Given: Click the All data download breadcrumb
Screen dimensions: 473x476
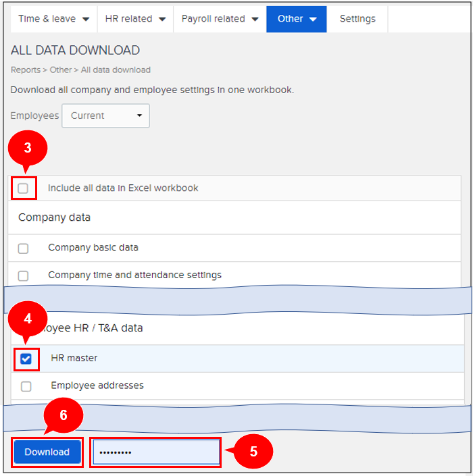Looking at the screenshot, I should click(116, 70).
